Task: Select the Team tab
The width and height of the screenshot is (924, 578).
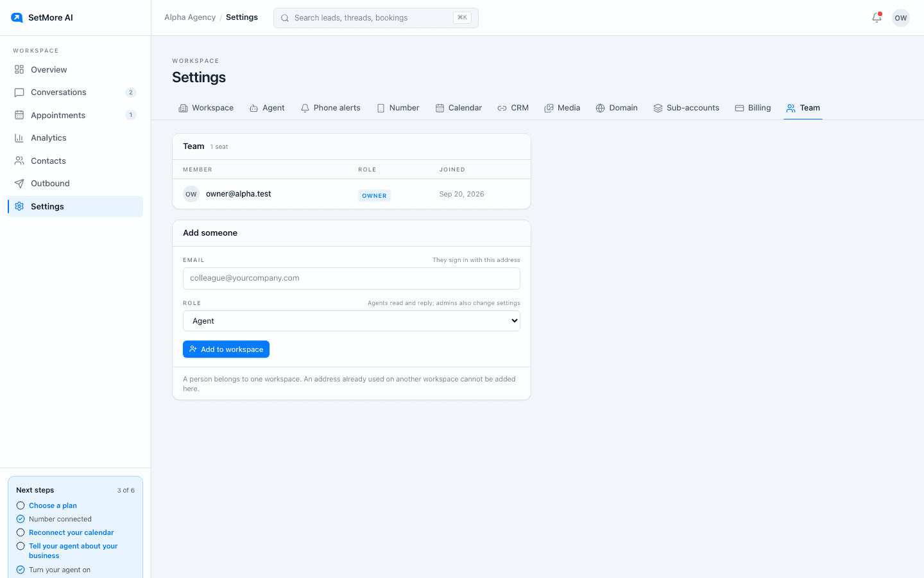Action: pos(803,108)
